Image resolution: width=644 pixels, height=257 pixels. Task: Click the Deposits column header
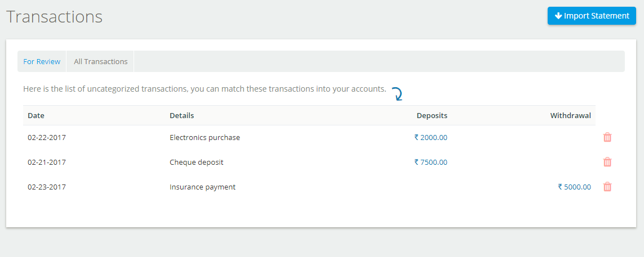pyautogui.click(x=432, y=116)
